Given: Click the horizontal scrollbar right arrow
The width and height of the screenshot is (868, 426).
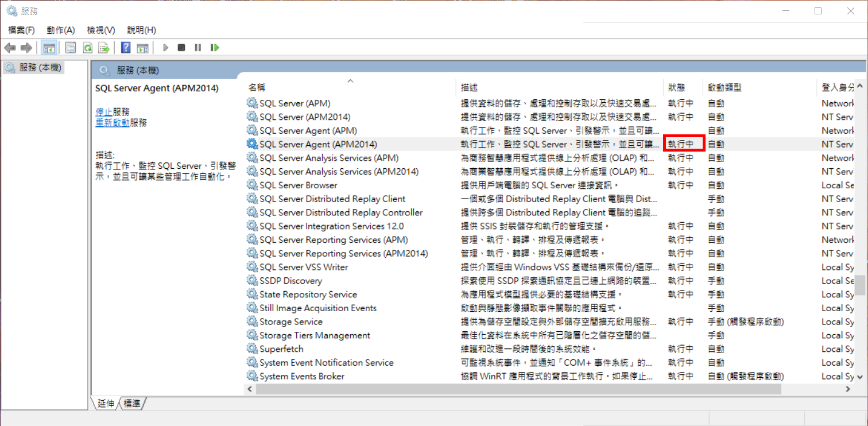Looking at the screenshot, I should 848,389.
